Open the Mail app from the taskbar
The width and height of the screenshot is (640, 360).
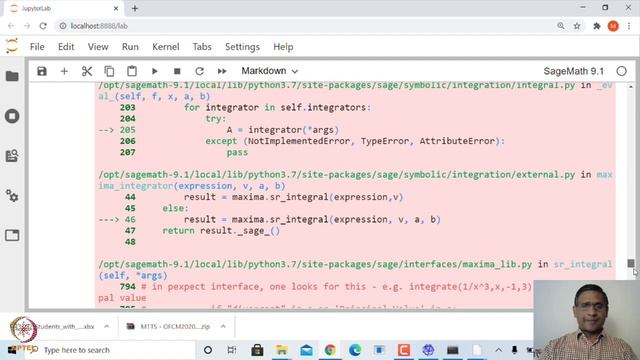[306, 350]
